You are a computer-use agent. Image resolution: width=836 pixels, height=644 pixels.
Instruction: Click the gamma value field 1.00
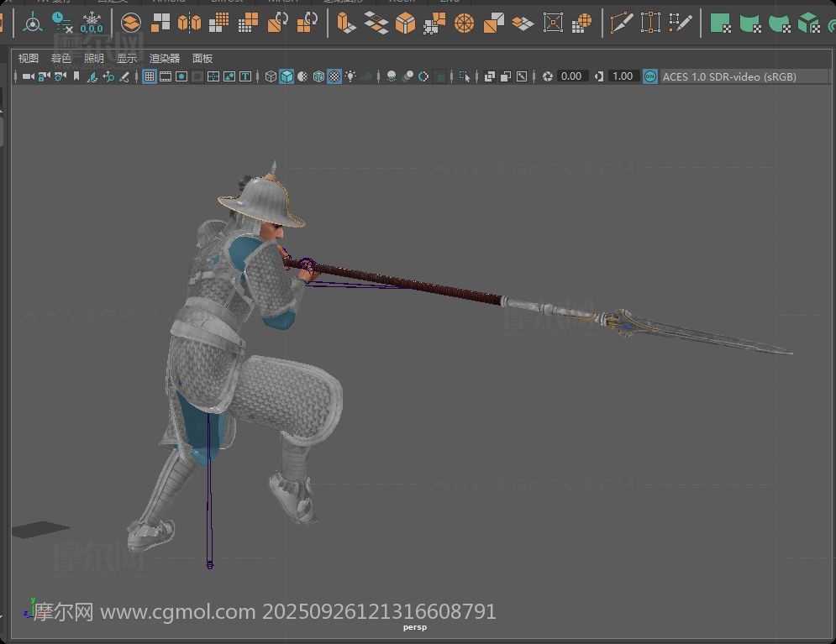622,76
